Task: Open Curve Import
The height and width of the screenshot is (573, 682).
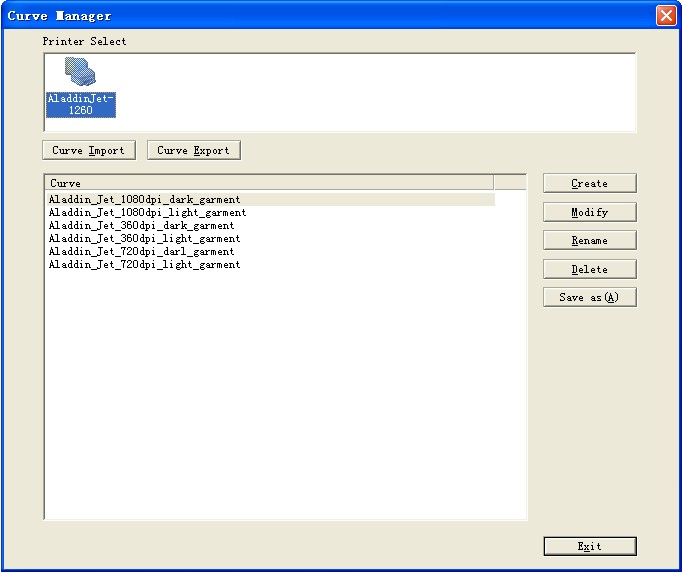Action: 89,151
